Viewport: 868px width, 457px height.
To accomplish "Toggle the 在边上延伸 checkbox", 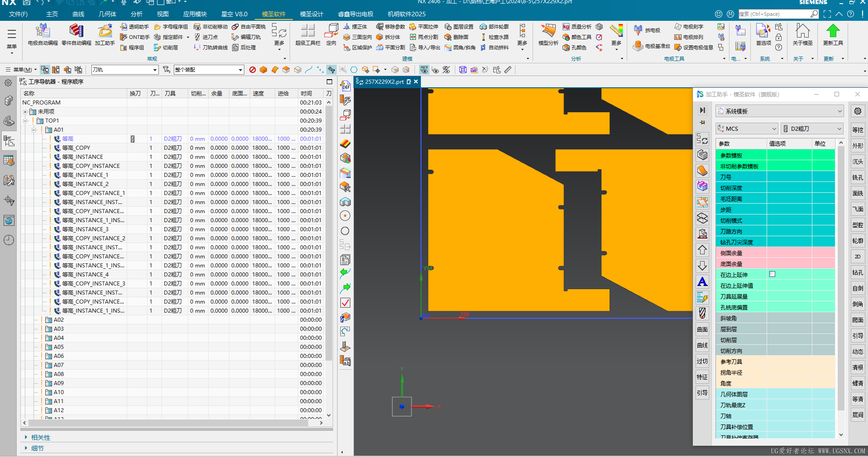I will [x=773, y=274].
